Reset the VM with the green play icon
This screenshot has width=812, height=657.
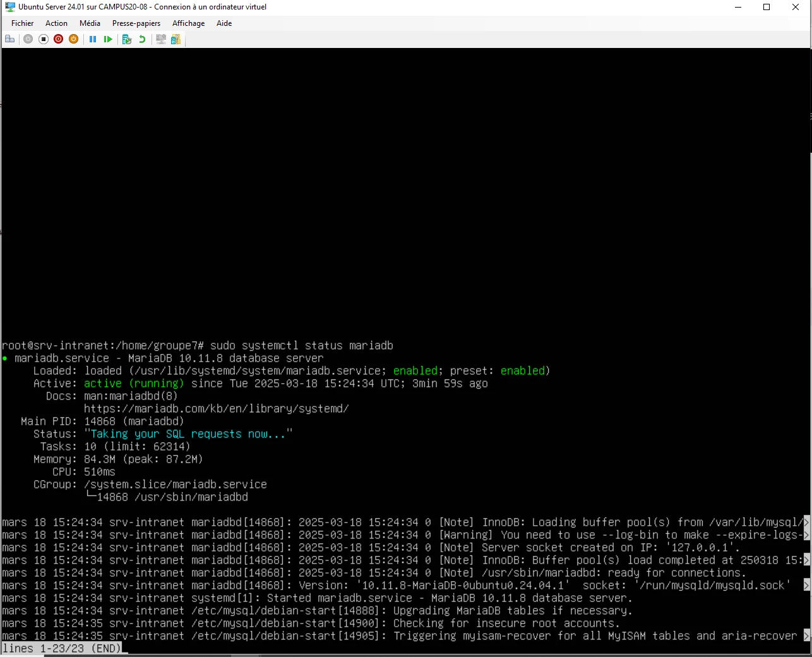point(108,39)
